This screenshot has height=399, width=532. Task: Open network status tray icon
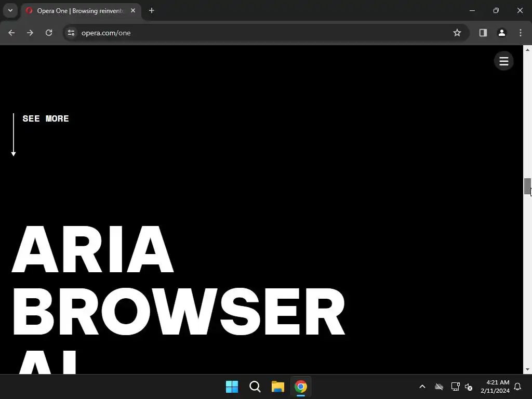point(455,387)
